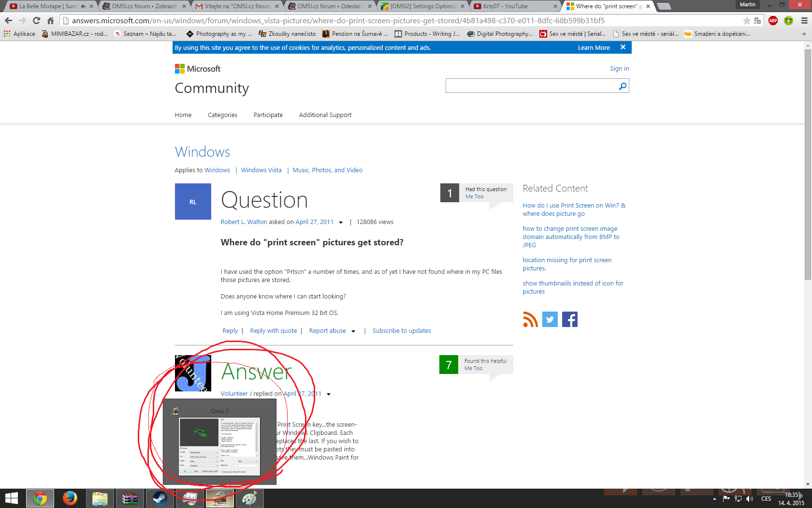Open the Adblock Plus extension icon
The image size is (812, 508).
pos(773,20)
